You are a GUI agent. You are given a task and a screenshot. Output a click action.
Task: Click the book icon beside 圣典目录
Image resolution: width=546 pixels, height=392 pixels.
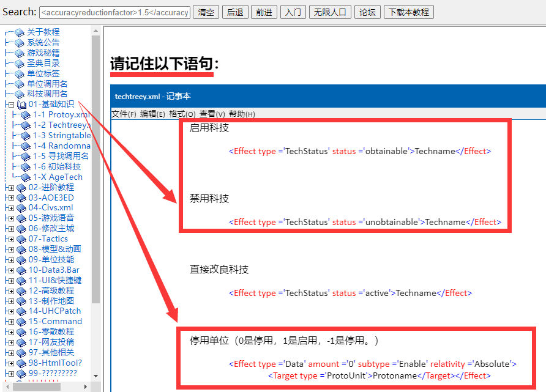pos(20,64)
